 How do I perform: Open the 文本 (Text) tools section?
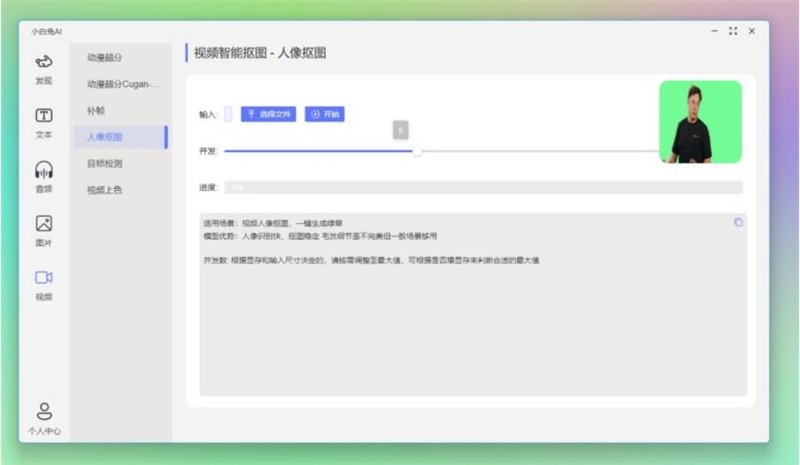coord(44,123)
